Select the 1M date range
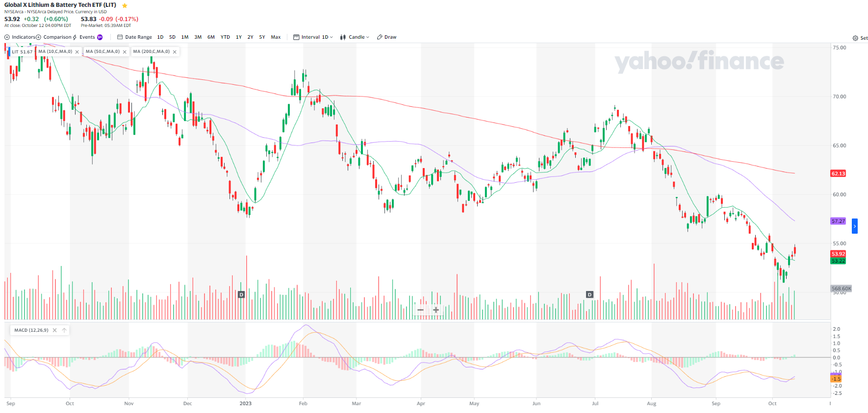The height and width of the screenshot is (413, 868). click(x=185, y=37)
